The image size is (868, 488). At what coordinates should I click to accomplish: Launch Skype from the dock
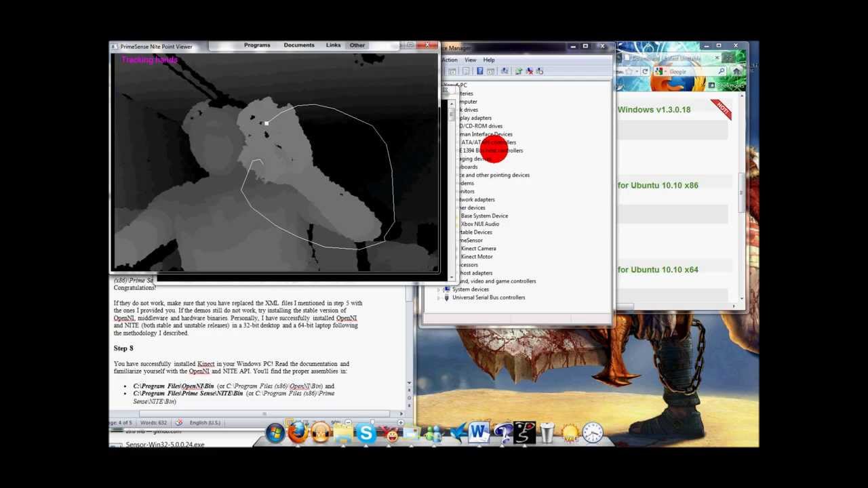366,432
